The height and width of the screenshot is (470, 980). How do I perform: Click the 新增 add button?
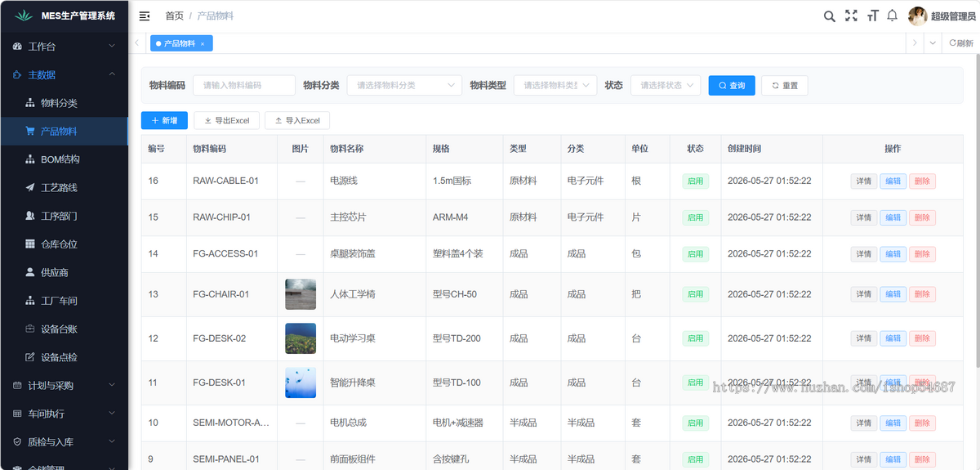(164, 120)
